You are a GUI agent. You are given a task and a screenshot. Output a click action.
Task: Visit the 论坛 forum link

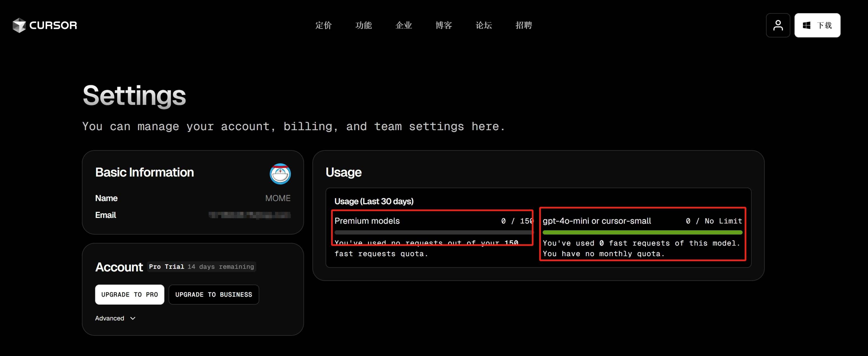(484, 25)
